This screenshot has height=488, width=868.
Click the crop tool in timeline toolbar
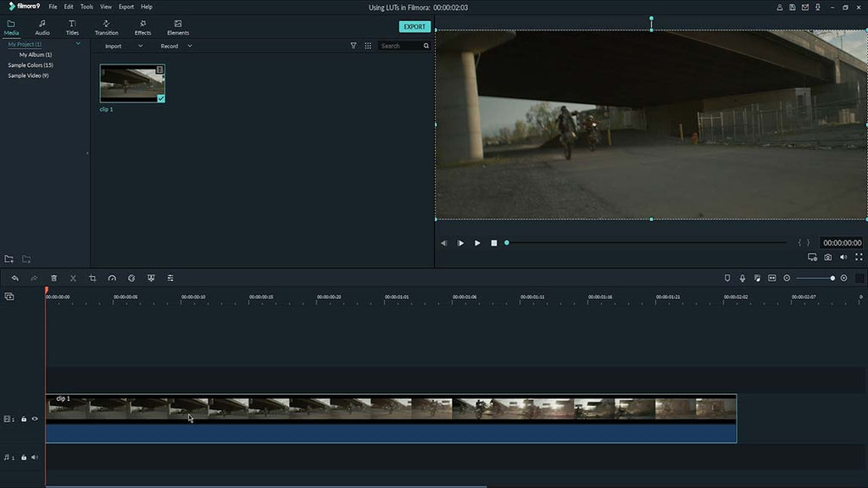tap(92, 278)
